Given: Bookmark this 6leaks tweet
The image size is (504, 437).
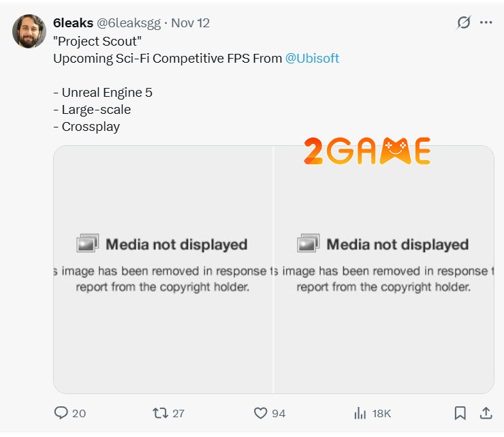Looking at the screenshot, I should coord(460,412).
